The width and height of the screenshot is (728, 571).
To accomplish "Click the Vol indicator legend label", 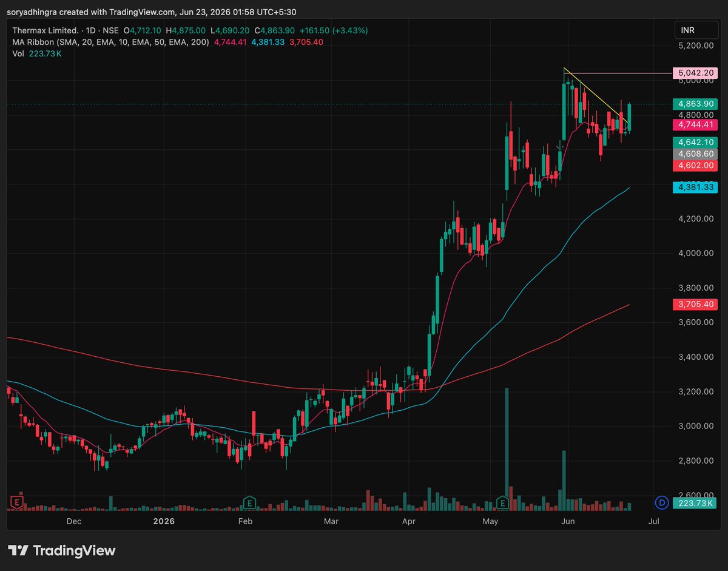I will click(x=18, y=53).
